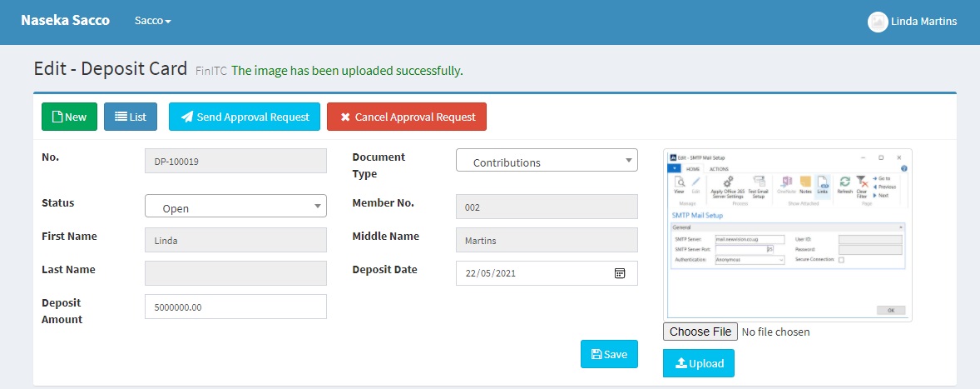Click the uploaded SMTP Mail Setup image
The image size is (980, 389).
[787, 235]
